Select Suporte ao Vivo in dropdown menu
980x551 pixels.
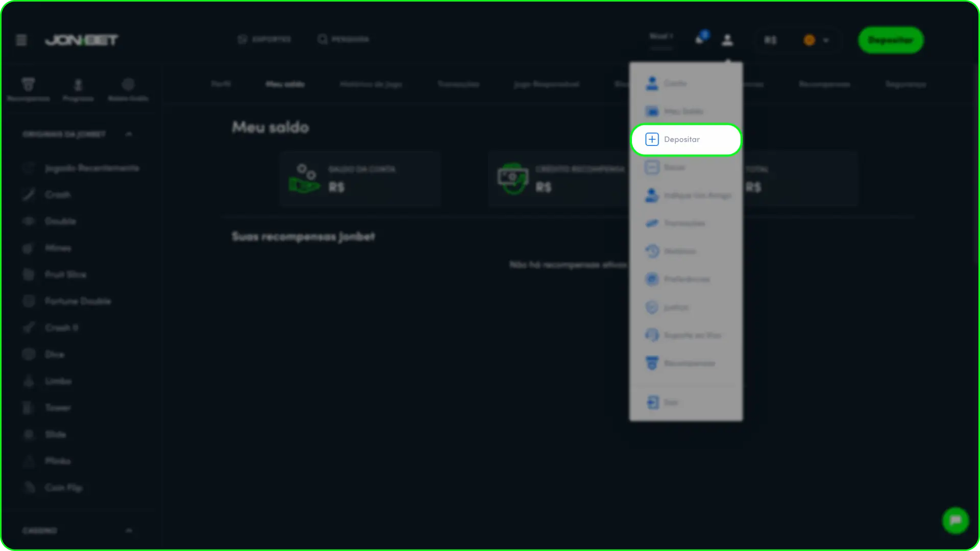pyautogui.click(x=686, y=335)
